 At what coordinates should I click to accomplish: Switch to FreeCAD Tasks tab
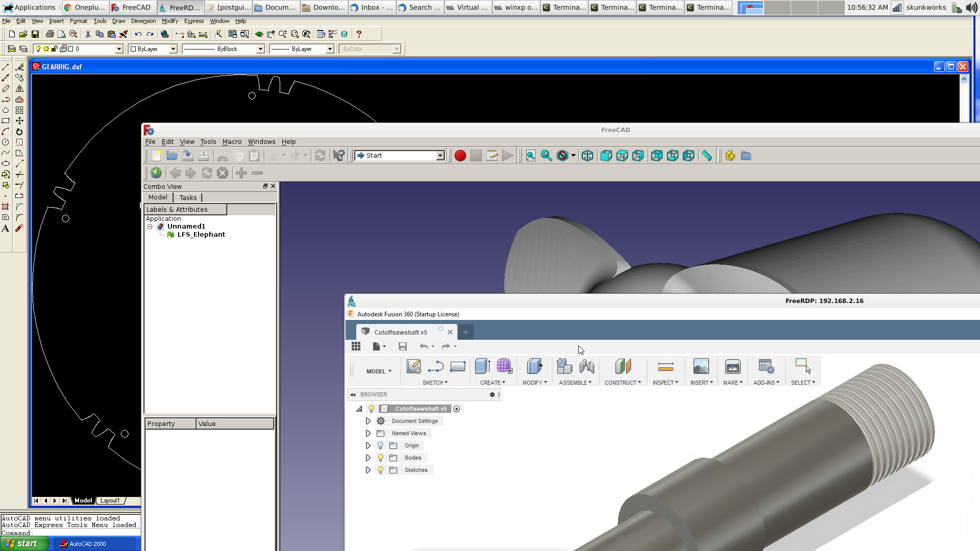tap(188, 197)
